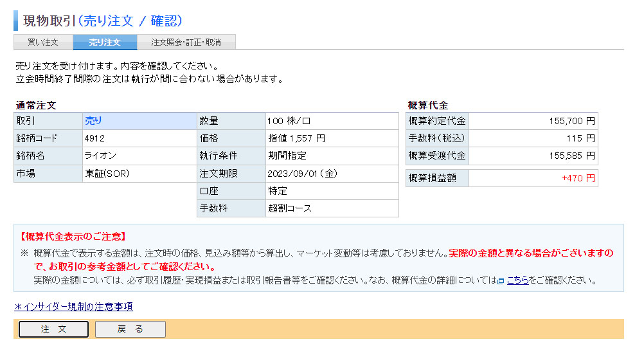Click the 155,700 円 estimated contract amount
Image resolution: width=644 pixels, height=355 pixels.
coord(572,121)
